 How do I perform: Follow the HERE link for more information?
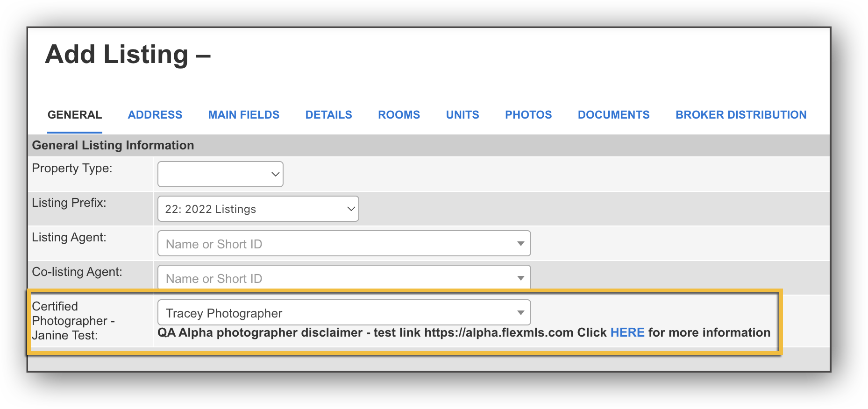(627, 332)
